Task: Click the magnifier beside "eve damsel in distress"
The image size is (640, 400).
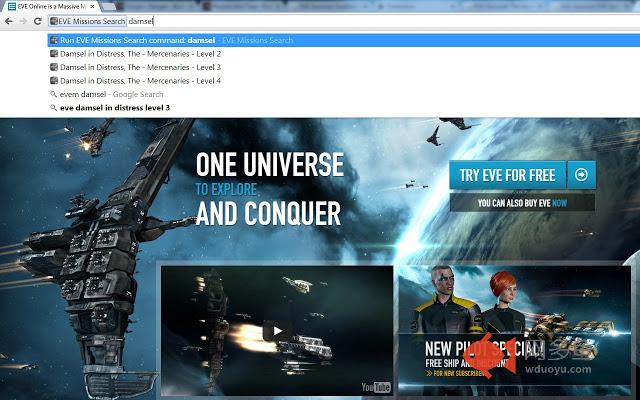Action: [53, 108]
